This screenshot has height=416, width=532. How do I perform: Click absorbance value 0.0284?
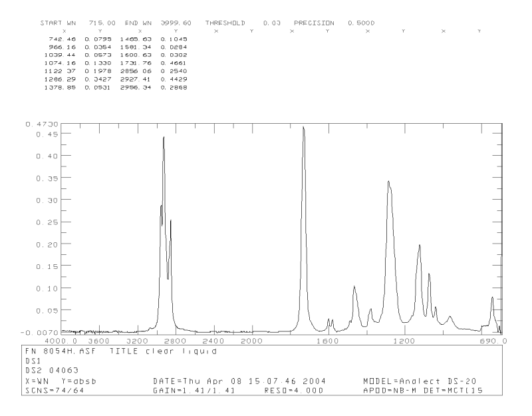click(174, 47)
